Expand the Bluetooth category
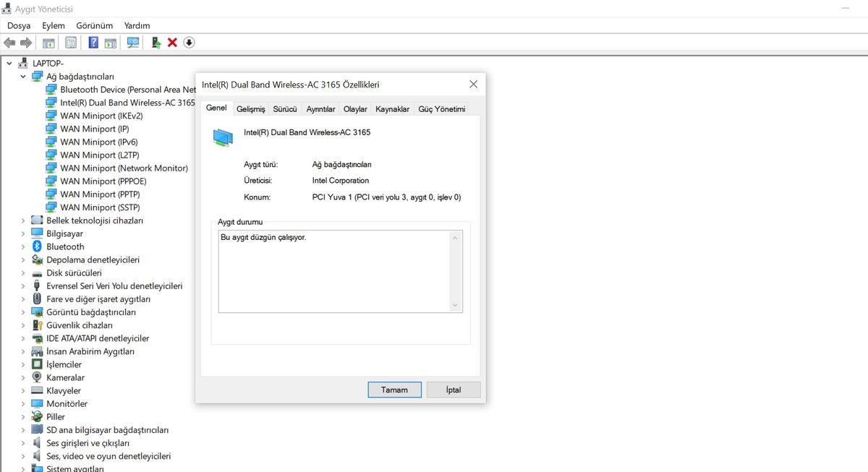 coord(22,246)
